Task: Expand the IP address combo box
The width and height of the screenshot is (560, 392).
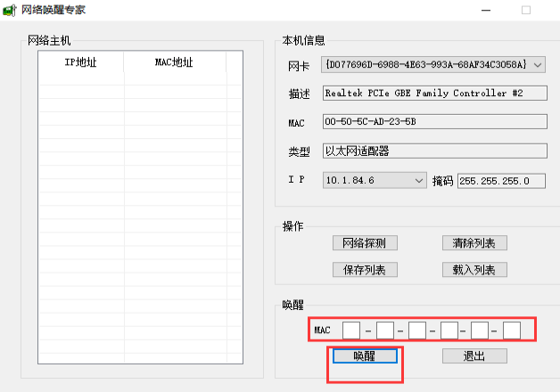Action: pyautogui.click(x=419, y=181)
